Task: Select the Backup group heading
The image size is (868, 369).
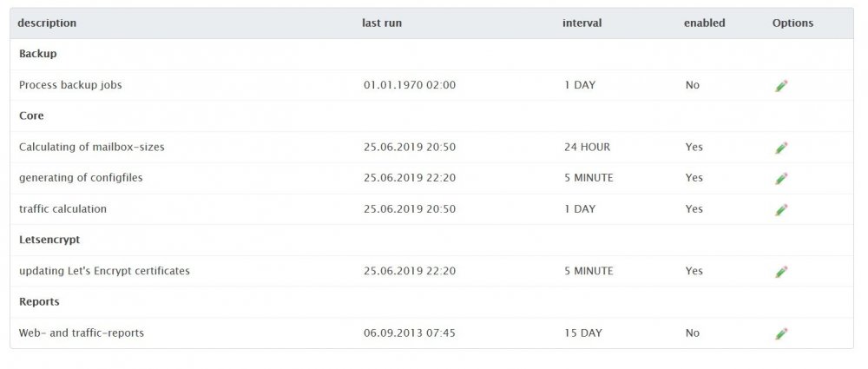Action: 37,54
